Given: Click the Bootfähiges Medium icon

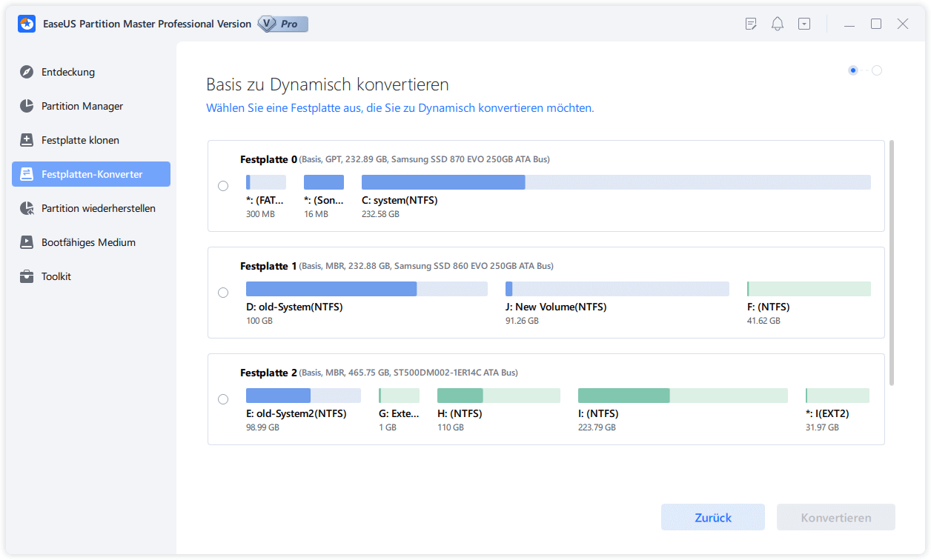Looking at the screenshot, I should (x=27, y=242).
